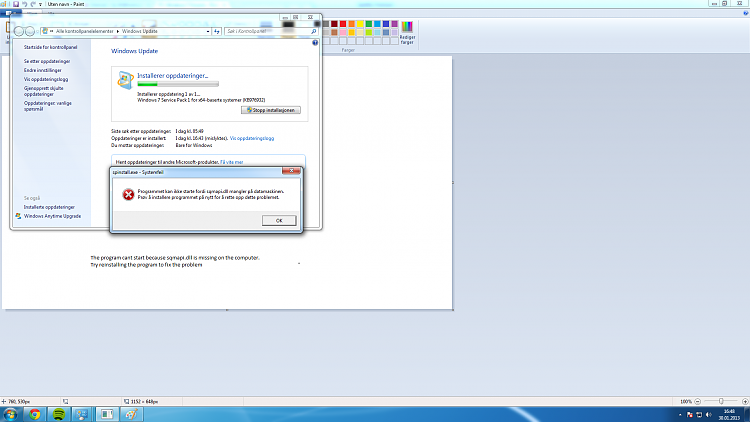The image size is (750, 422).
Task: Click the Redo arrow in Paint's title bar
Action: pyautogui.click(x=33, y=4)
